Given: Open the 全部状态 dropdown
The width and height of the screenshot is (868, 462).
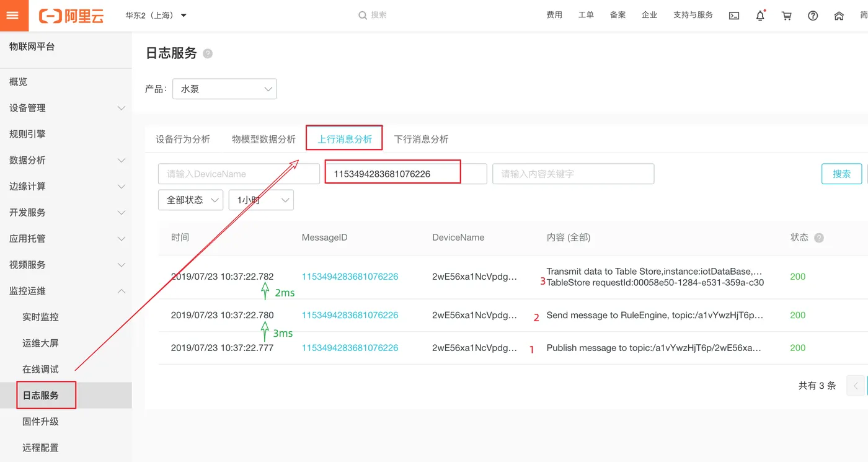Looking at the screenshot, I should coord(190,200).
